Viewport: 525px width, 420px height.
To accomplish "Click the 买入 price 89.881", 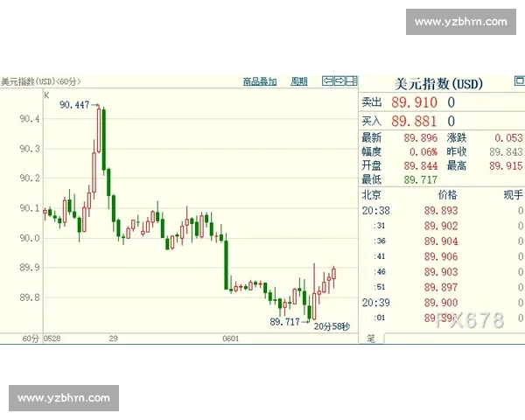I will coord(414,122).
